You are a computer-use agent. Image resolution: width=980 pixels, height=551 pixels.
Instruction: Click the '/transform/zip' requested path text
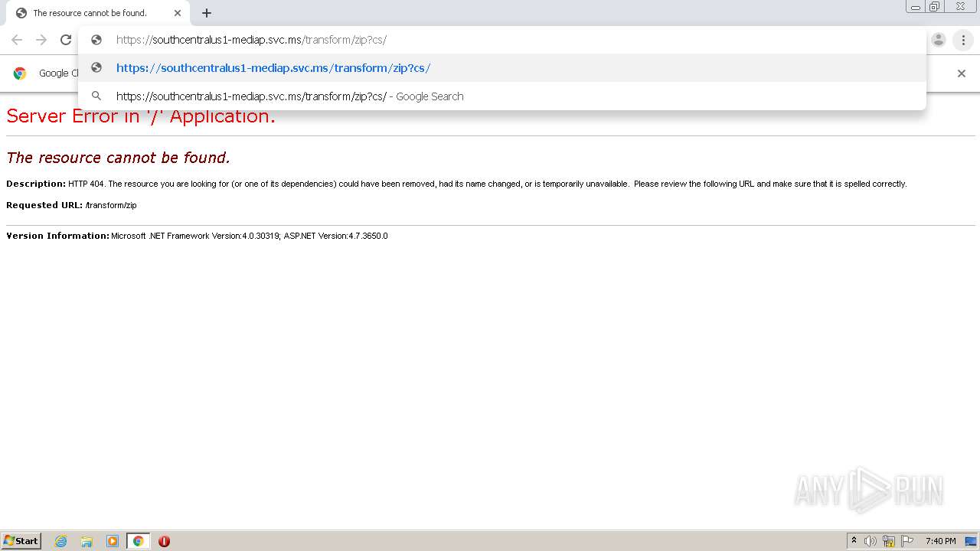(x=111, y=205)
